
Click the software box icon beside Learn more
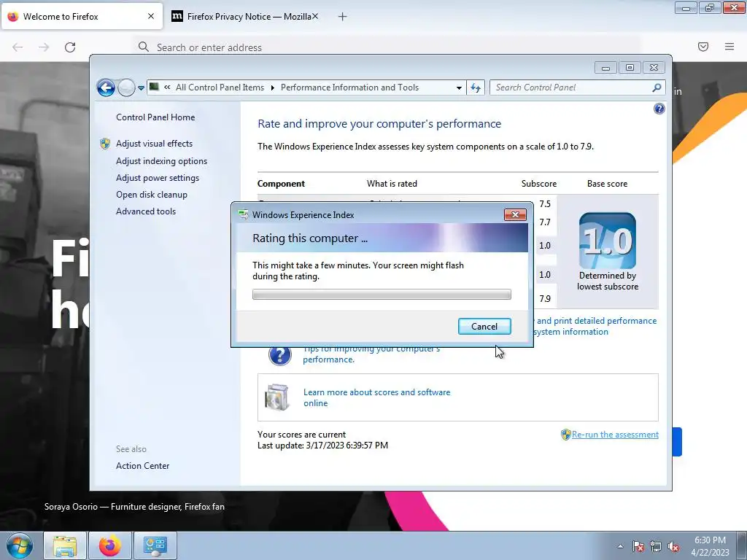pyautogui.click(x=276, y=397)
